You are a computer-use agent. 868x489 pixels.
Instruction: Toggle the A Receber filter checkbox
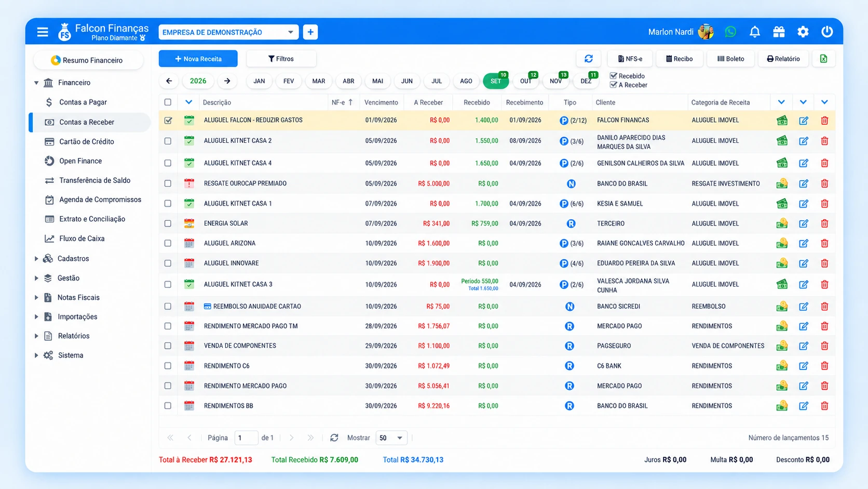pos(614,85)
